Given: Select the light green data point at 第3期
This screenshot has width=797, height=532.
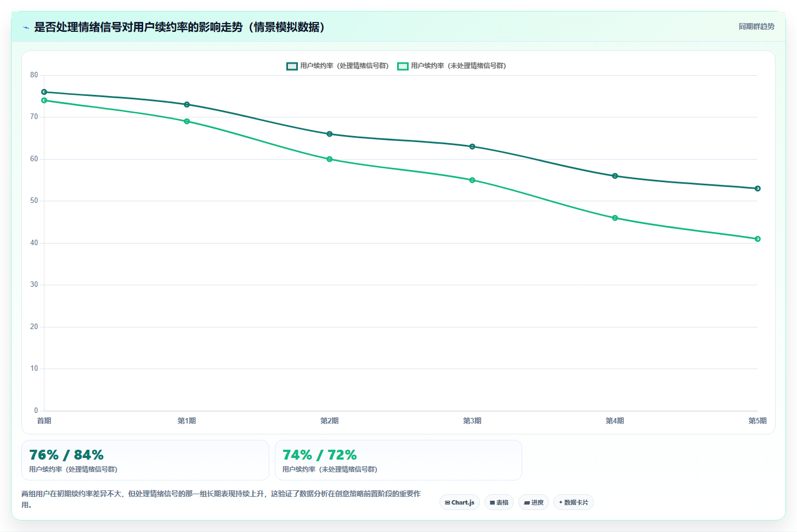Looking at the screenshot, I should [472, 180].
